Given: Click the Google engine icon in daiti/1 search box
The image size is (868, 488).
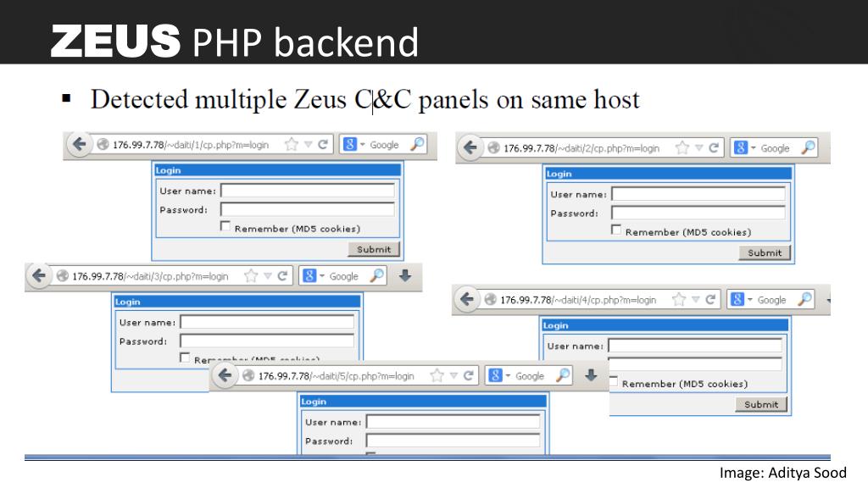Looking at the screenshot, I should 350,144.
